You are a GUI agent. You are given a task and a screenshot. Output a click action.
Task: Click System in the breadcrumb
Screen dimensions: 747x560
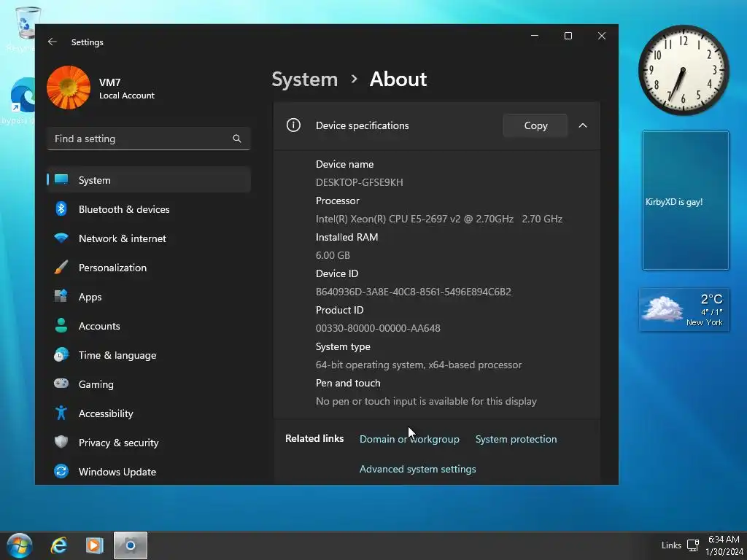coord(304,79)
